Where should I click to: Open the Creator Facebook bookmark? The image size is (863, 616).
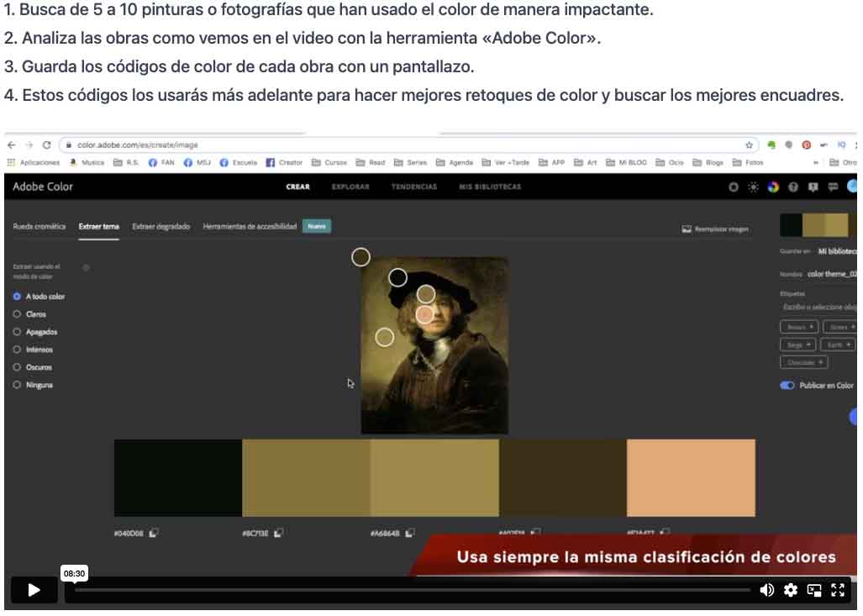click(x=284, y=162)
